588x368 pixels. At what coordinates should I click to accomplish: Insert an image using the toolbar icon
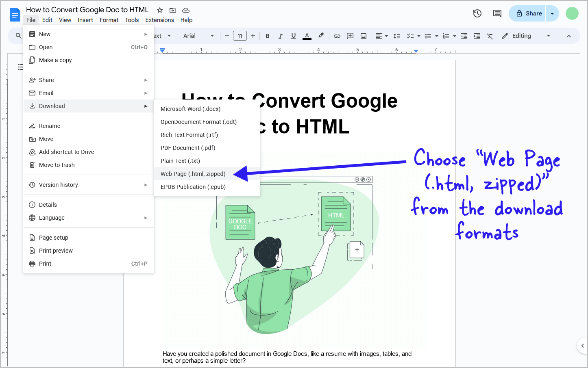pyautogui.click(x=364, y=36)
